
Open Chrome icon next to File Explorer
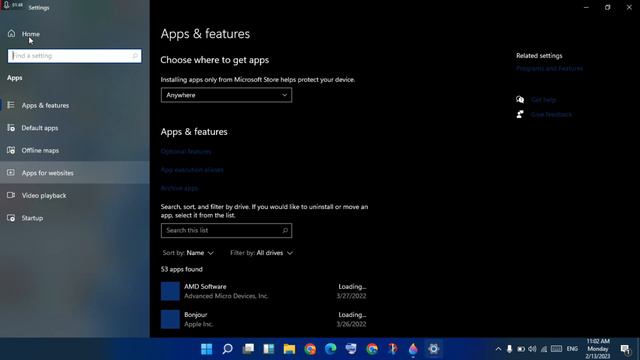[310, 349]
